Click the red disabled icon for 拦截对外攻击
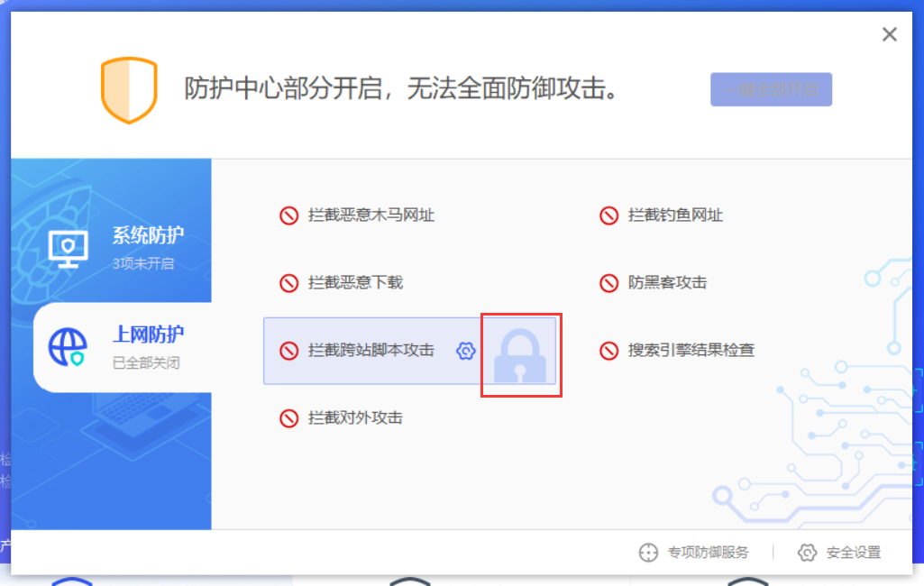 288,418
